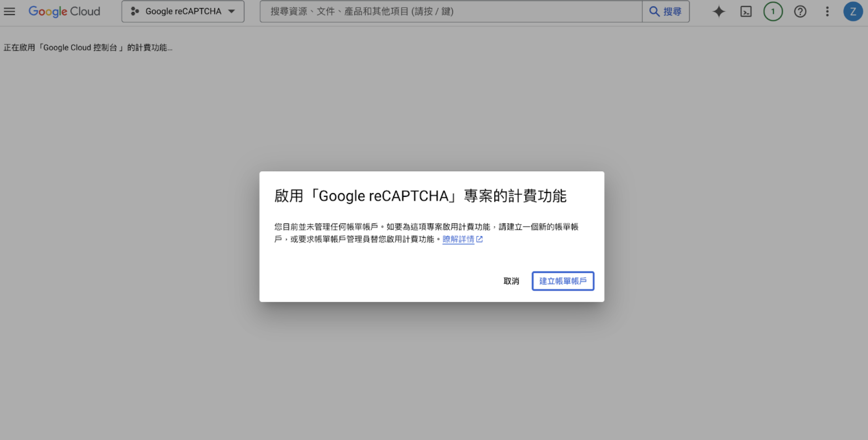Open the notifications badge showing 1

point(773,11)
